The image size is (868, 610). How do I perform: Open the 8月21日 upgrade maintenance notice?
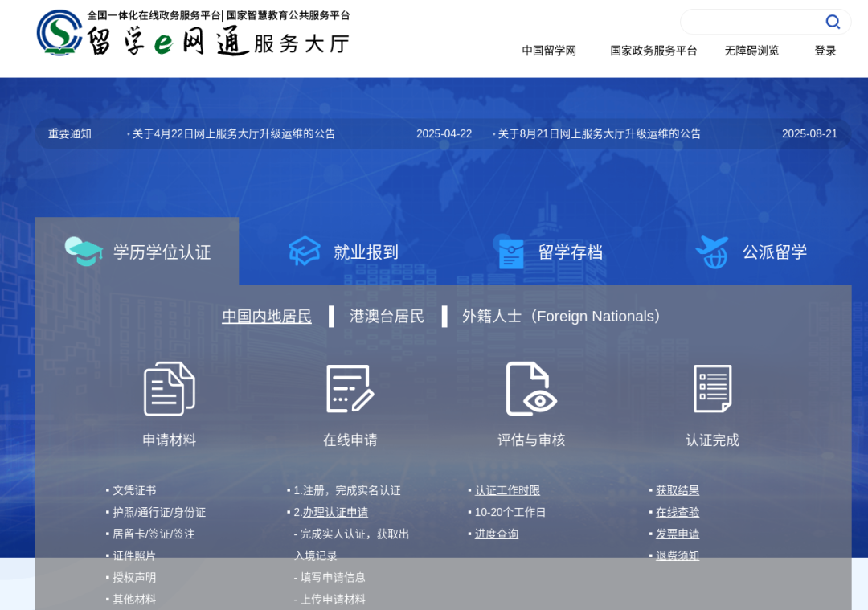coord(599,133)
